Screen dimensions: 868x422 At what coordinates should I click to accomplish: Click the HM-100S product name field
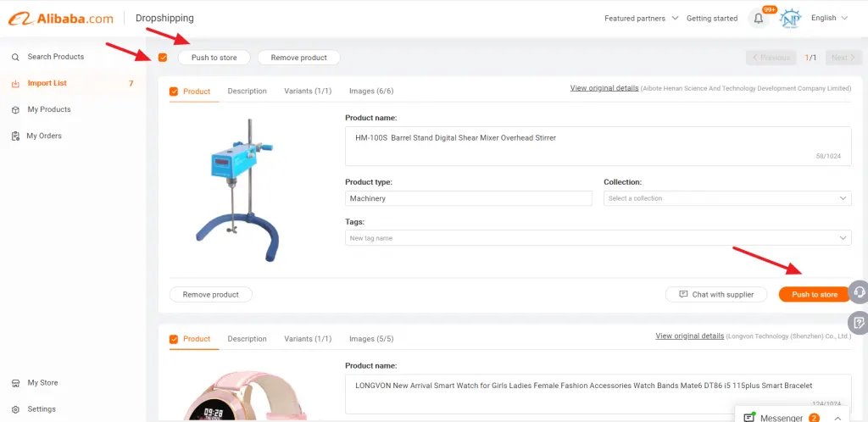click(x=598, y=146)
